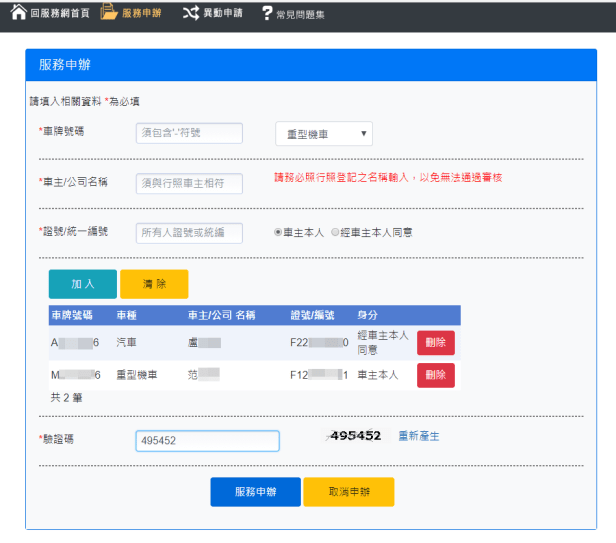616x543 pixels.
Task: Select the 車主本人 radio button
Action: [278, 232]
